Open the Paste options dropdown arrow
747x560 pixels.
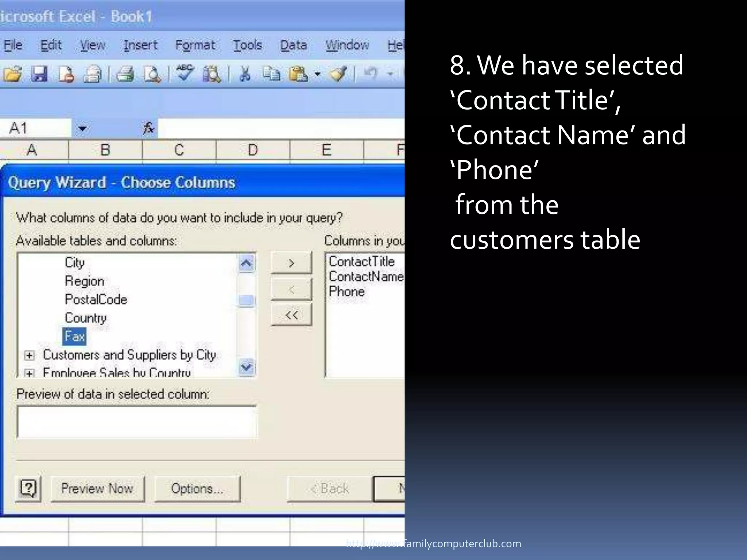point(317,74)
